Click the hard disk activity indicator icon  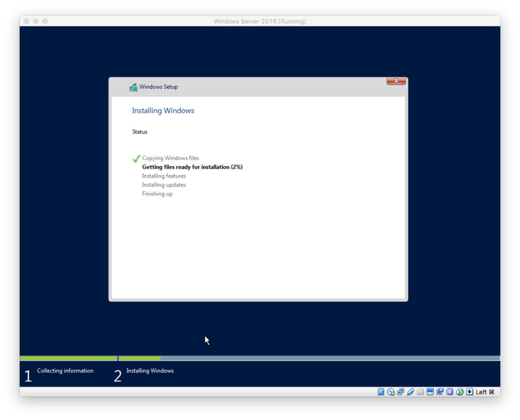pos(381,392)
